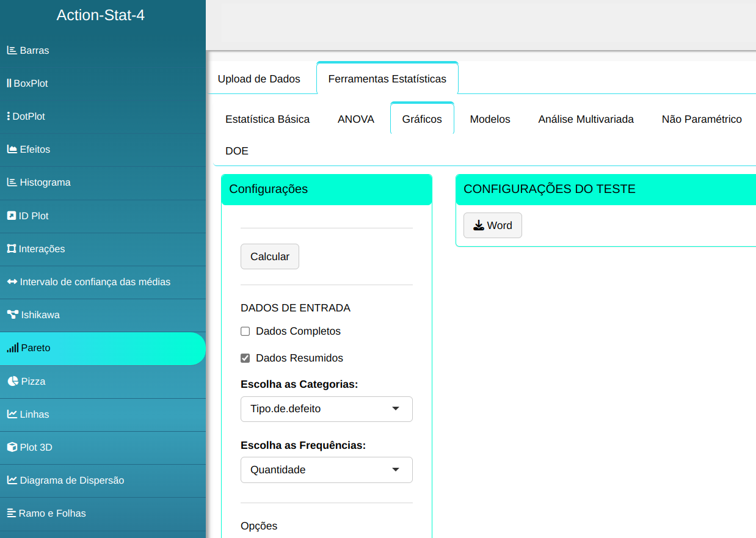Select the BoxPlot icon in sidebar
The height and width of the screenshot is (538, 756).
[9, 84]
